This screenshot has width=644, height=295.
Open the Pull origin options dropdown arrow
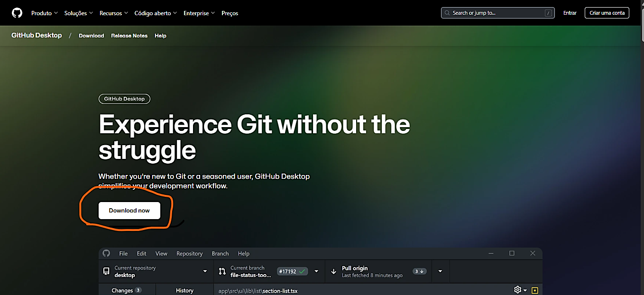click(440, 271)
